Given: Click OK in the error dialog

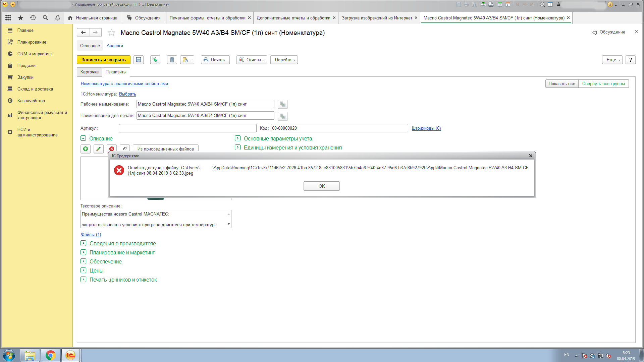Looking at the screenshot, I should (322, 186).
